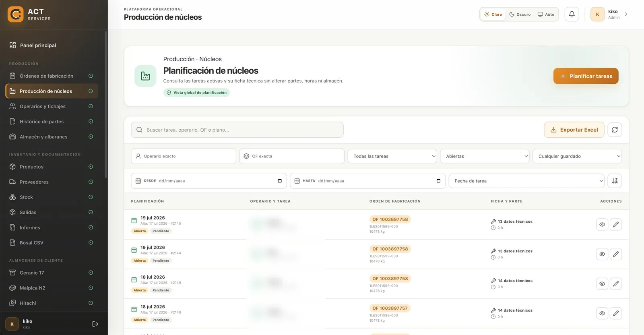Open Stock in sidebar
Image resolution: width=644 pixels, height=335 pixels.
(52, 197)
